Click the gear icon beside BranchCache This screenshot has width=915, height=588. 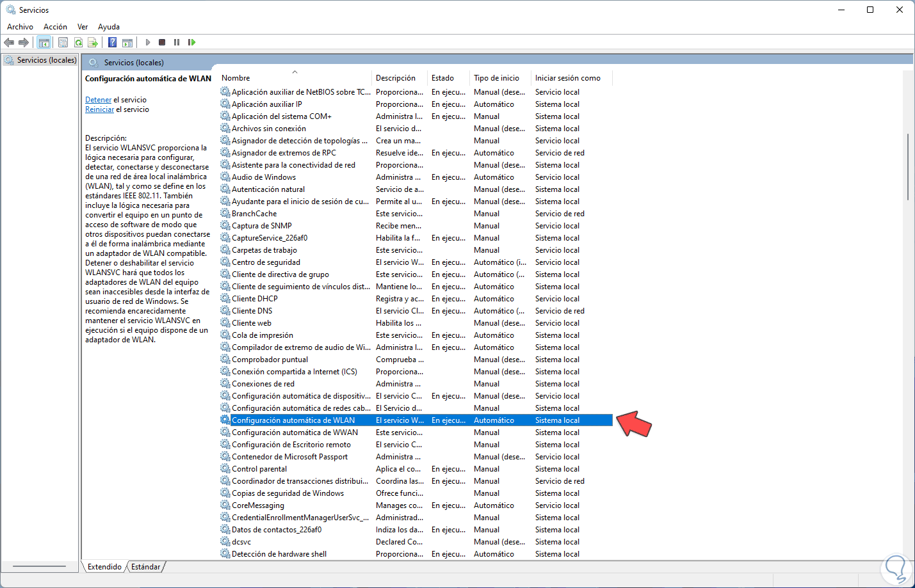[x=225, y=214]
